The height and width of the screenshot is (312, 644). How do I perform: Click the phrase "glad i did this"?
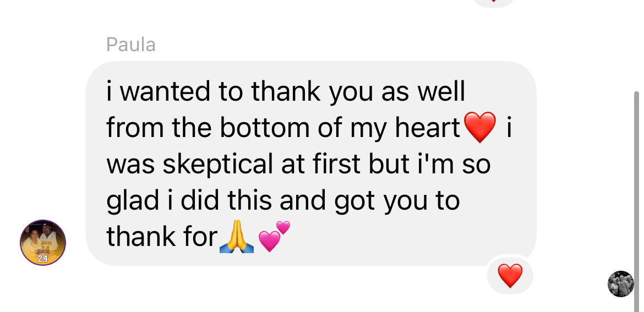(189, 201)
